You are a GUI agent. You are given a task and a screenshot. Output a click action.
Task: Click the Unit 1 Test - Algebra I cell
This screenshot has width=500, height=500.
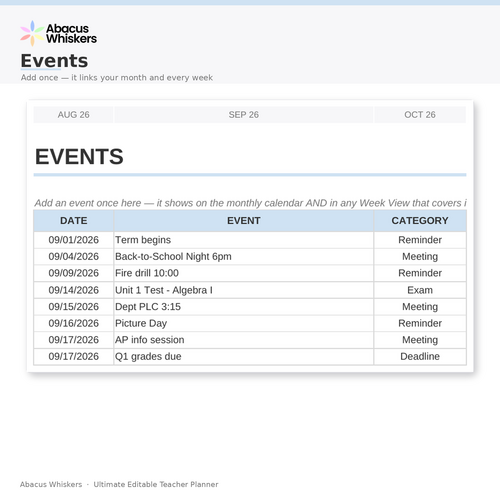[244, 290]
